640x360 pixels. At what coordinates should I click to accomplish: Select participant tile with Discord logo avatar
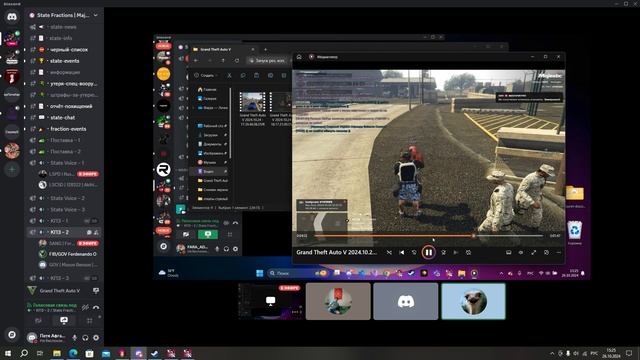(406, 302)
